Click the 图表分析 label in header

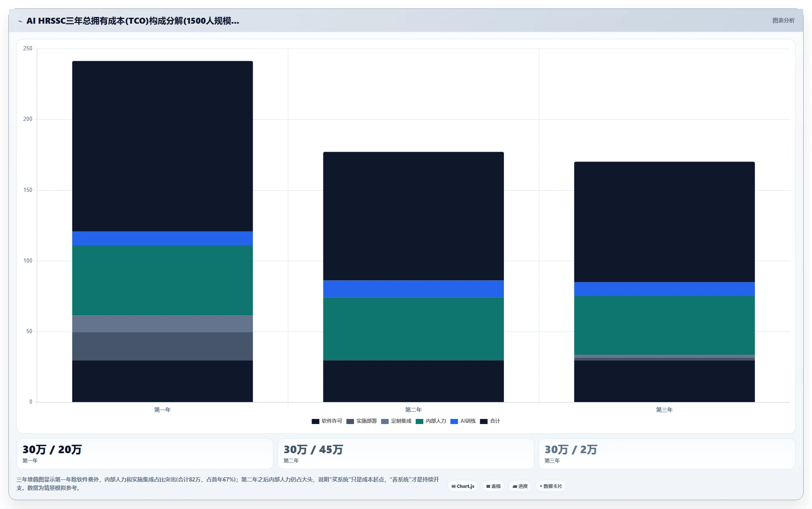pyautogui.click(x=783, y=20)
